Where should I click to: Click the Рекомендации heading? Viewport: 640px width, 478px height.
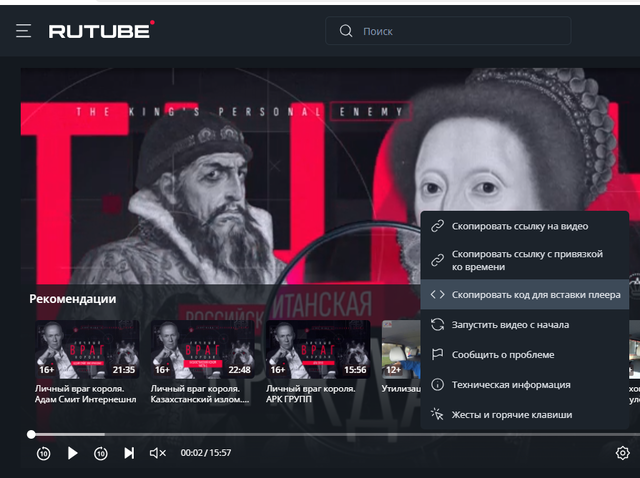pos(73,299)
